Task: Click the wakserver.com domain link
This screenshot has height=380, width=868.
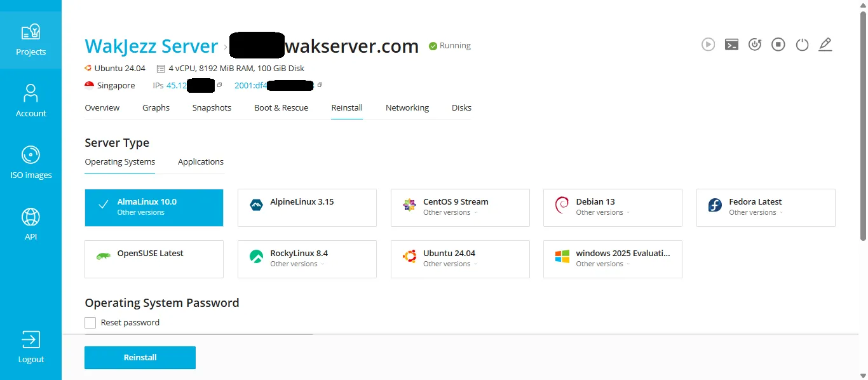Action: (353, 45)
